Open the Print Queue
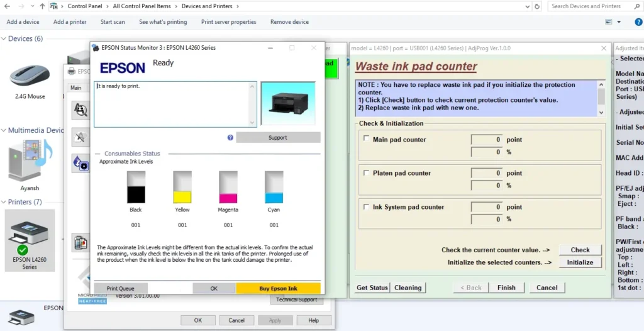The height and width of the screenshot is (331, 644). (x=121, y=288)
